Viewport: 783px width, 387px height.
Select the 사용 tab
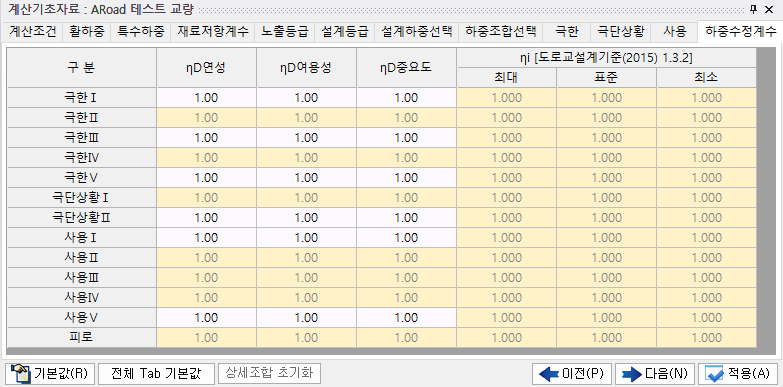(675, 32)
